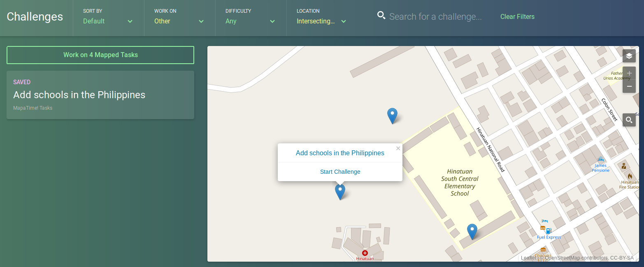Image resolution: width=644 pixels, height=267 pixels.
Task: Click the Father Urios Academy label
Action: tap(617, 76)
